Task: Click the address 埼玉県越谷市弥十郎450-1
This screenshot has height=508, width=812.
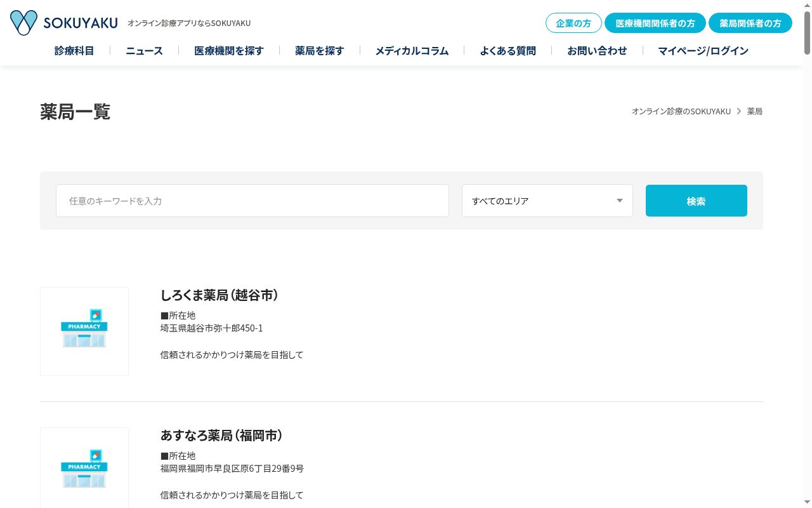Action: pyautogui.click(x=211, y=328)
